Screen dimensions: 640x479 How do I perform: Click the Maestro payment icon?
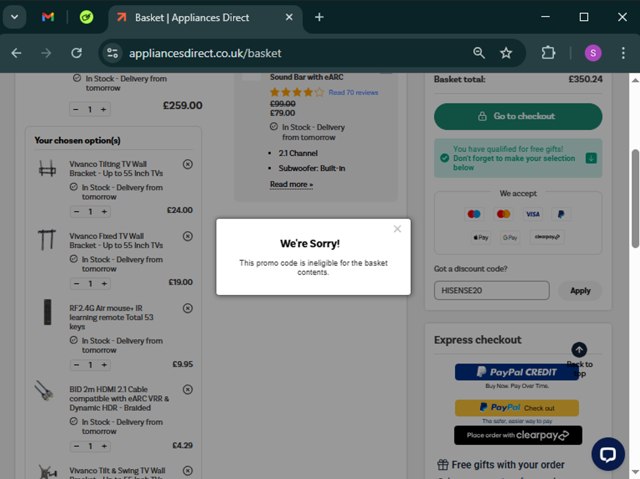click(x=474, y=214)
